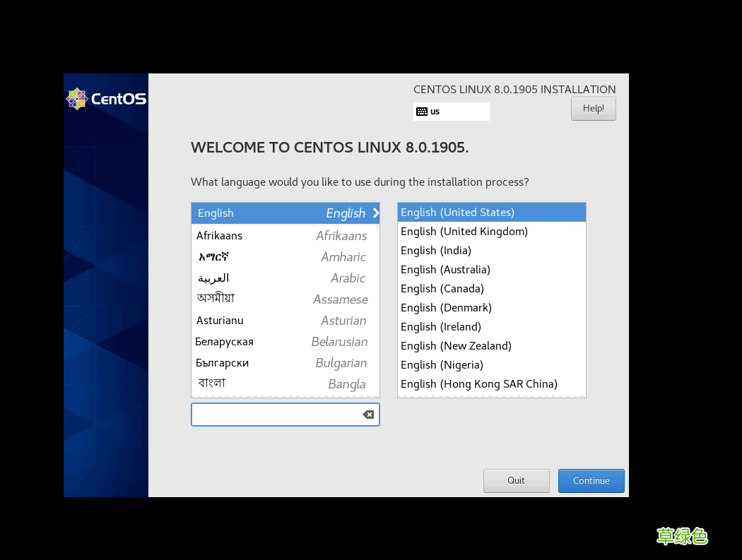This screenshot has height=560, width=742.
Task: Click the CentOS logo in the sidebar
Action: click(106, 99)
